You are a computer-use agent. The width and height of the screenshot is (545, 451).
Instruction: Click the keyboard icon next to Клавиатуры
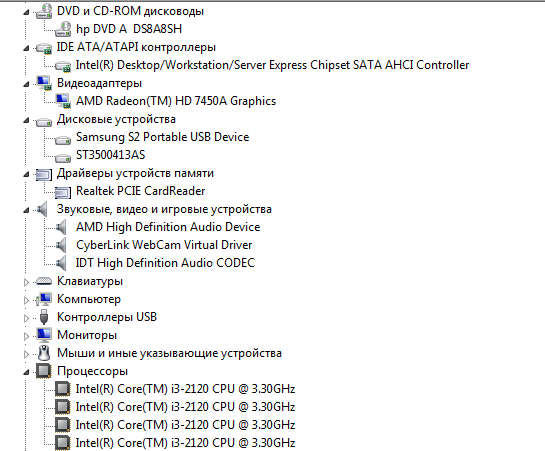pyautogui.click(x=44, y=281)
